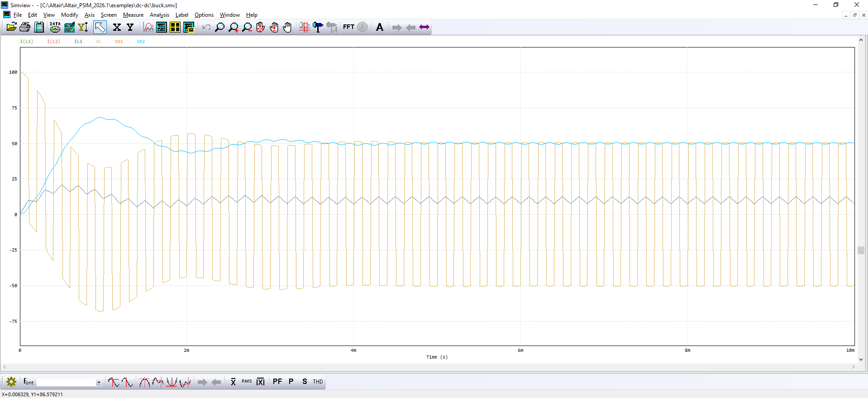Open the Analysis menu
This screenshot has width=868, height=398.
[159, 15]
